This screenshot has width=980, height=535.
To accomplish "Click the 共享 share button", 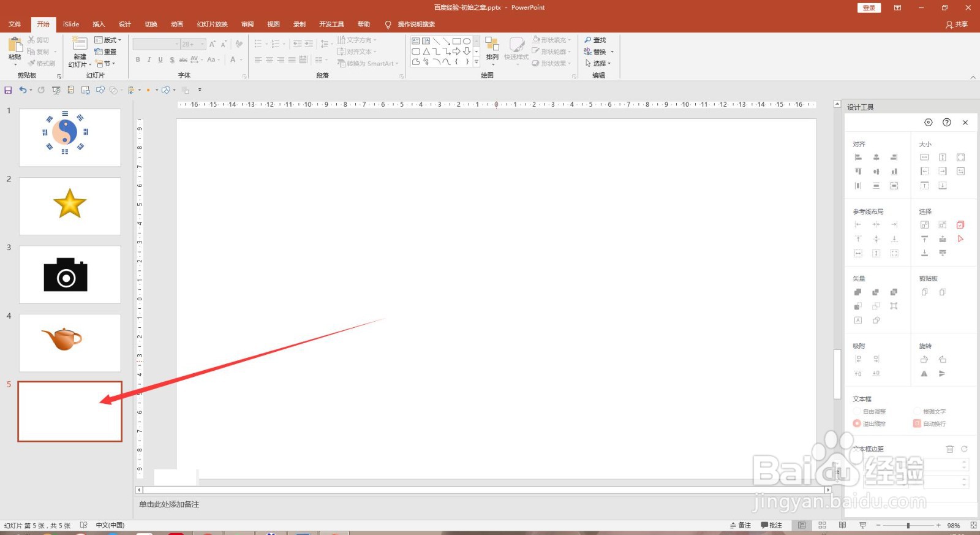I will [957, 25].
